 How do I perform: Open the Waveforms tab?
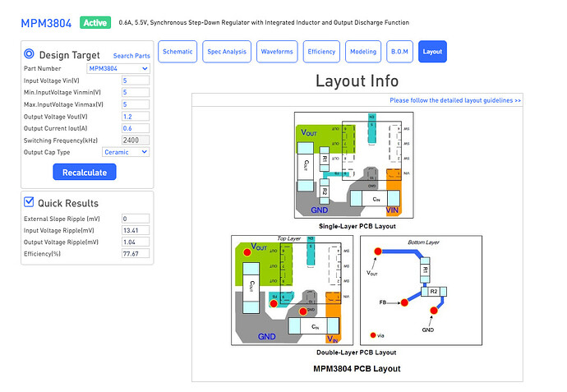[277, 52]
